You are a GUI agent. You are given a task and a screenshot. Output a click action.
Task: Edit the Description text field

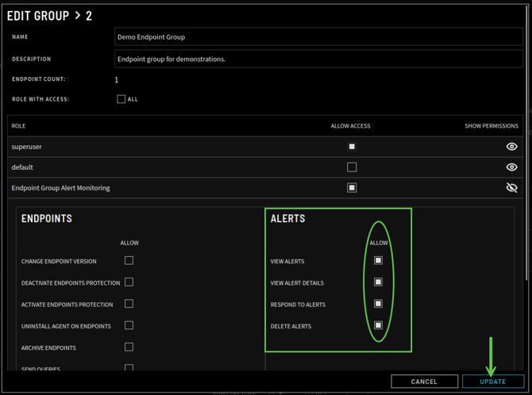pos(318,59)
